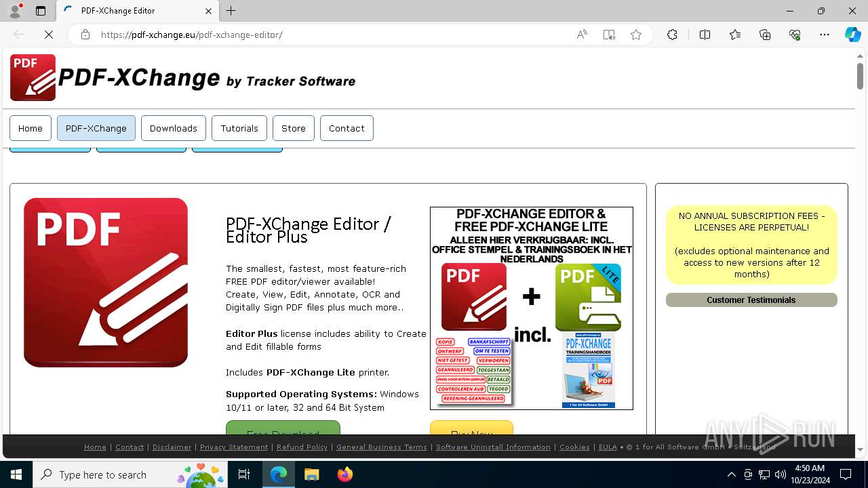Open the taskbar clock and date
This screenshot has width=868, height=488.
[810, 474]
